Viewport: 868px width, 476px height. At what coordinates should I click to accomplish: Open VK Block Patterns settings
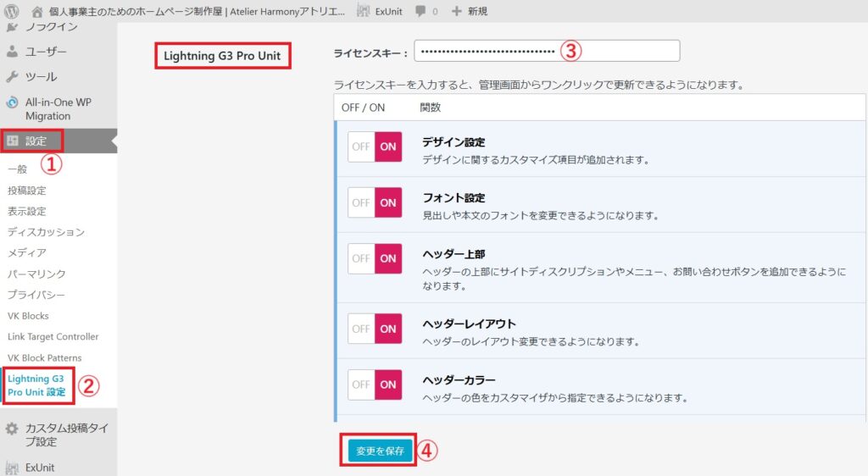point(44,357)
